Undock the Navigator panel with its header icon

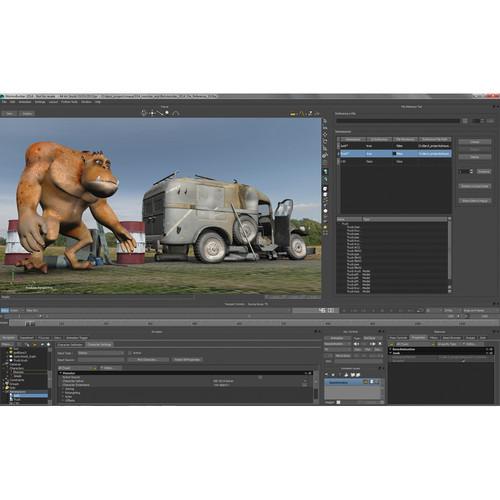[x=315, y=331]
